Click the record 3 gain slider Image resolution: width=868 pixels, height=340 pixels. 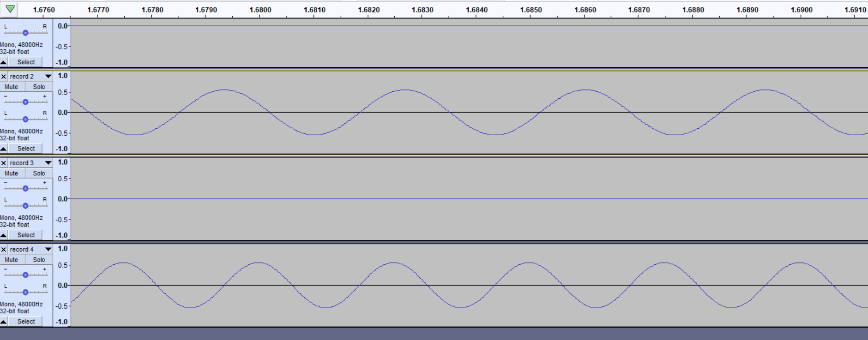pyautogui.click(x=25, y=188)
